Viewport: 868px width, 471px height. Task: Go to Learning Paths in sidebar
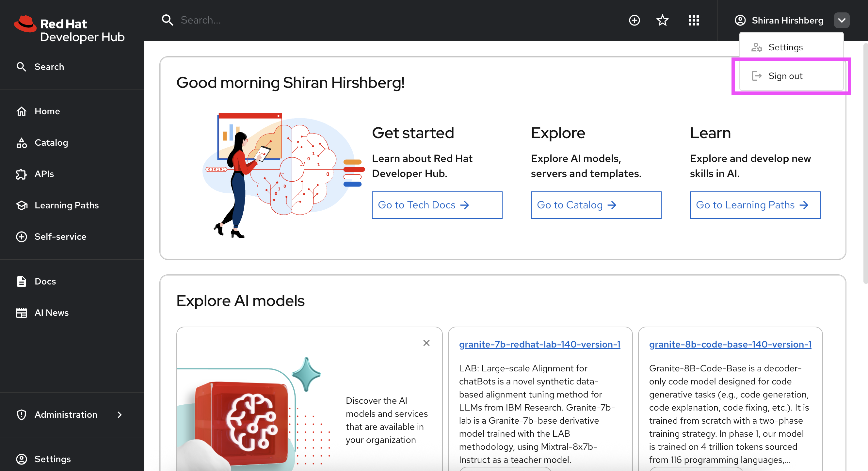[x=66, y=205]
